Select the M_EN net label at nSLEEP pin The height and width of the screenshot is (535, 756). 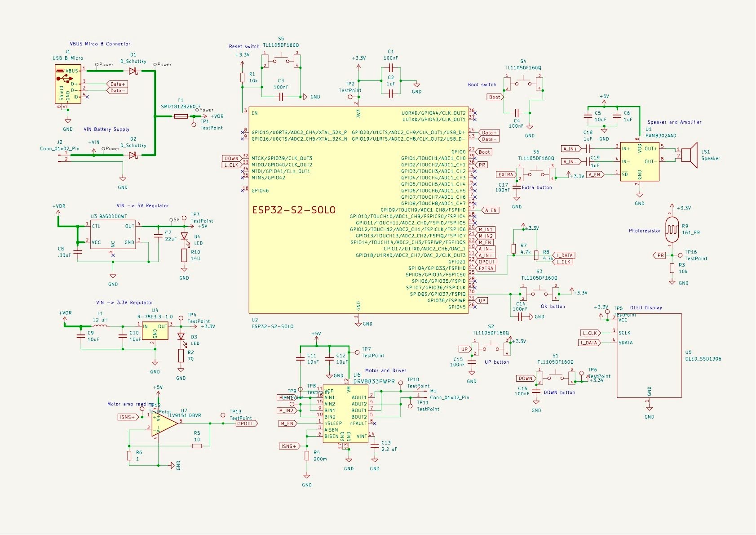(x=287, y=424)
